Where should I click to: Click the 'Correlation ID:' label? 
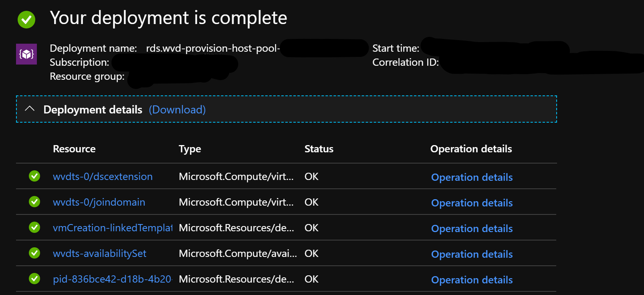[x=406, y=62]
